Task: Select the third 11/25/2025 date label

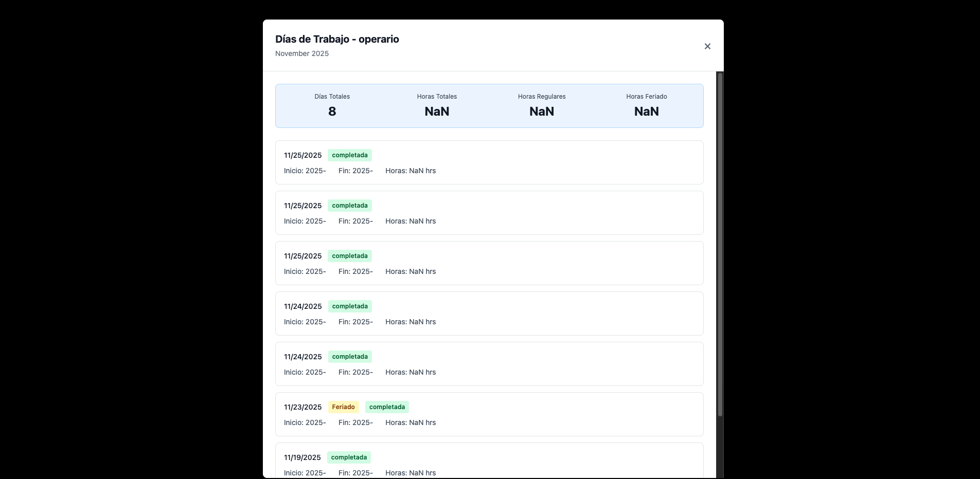Action: 302,256
